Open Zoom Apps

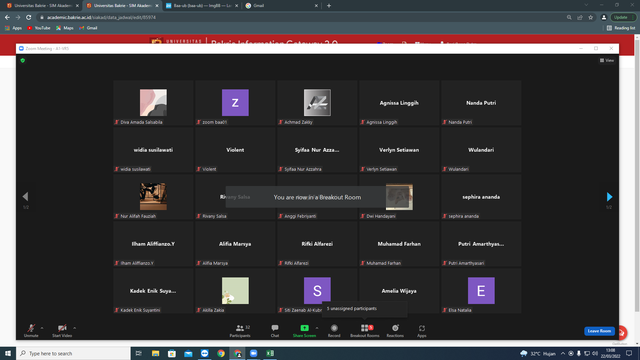click(x=422, y=330)
